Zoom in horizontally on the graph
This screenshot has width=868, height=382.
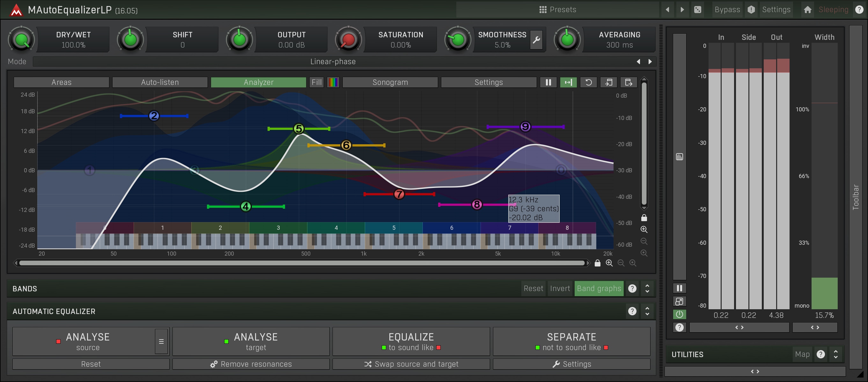coord(609,263)
